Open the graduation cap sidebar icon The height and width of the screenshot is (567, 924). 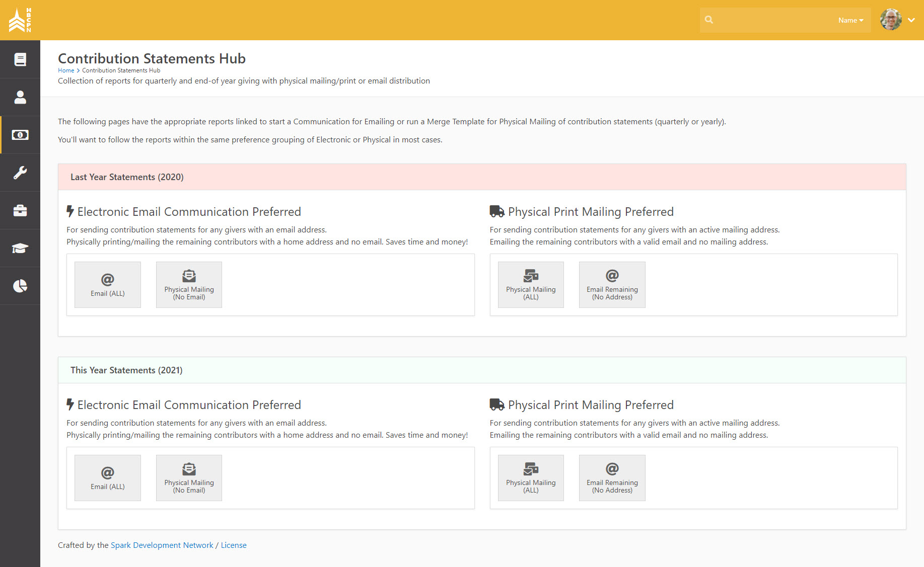pyautogui.click(x=20, y=248)
